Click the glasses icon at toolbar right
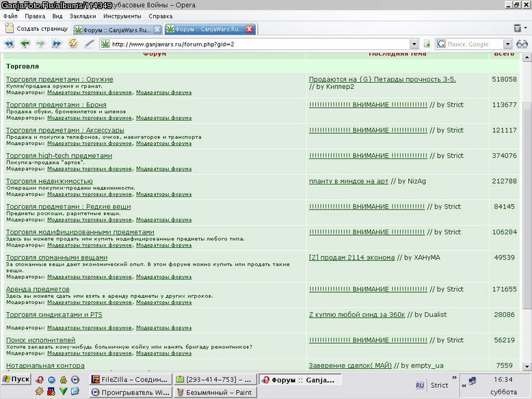The image size is (532, 399). [522, 44]
